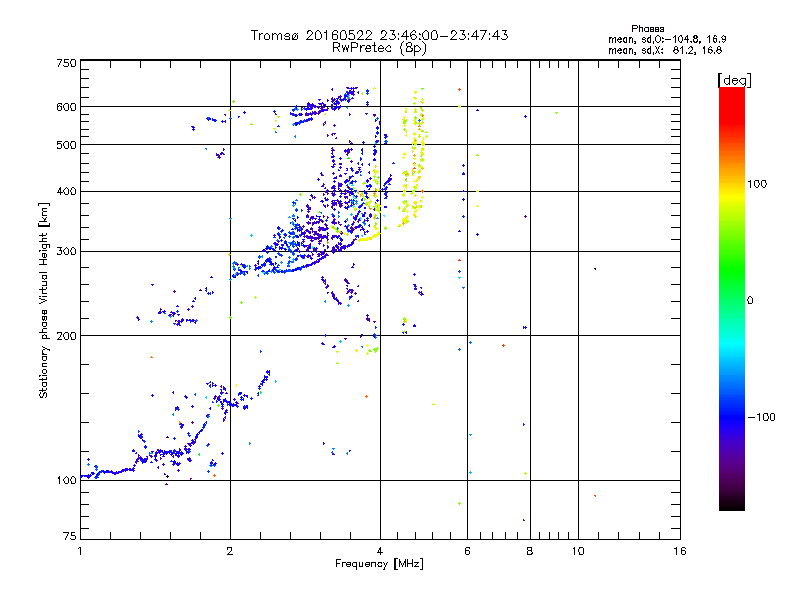Select the 'mean, sd,O:-104.8, 16.9' statistic line

click(x=667, y=39)
